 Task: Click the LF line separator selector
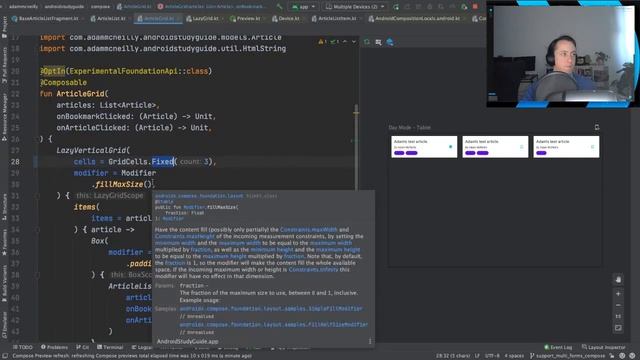[x=477, y=356]
